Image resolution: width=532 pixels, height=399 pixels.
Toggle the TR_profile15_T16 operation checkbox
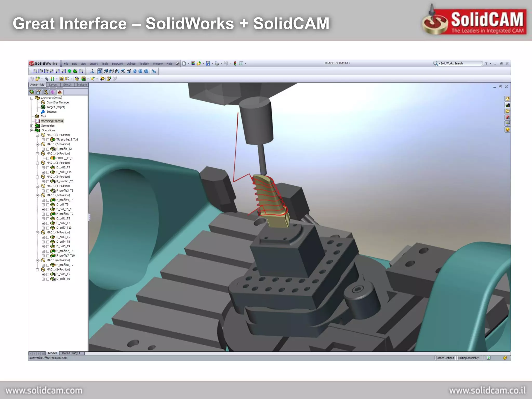click(48, 140)
